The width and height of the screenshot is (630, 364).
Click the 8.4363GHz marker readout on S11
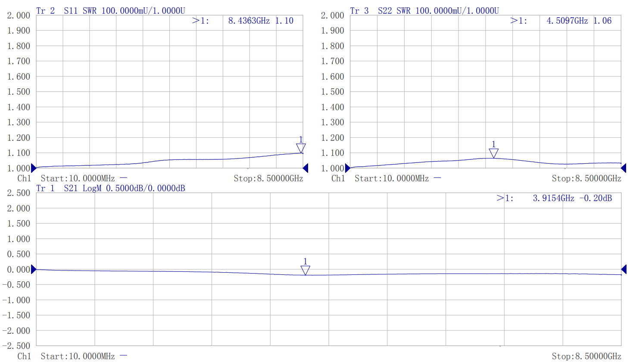[x=249, y=21]
